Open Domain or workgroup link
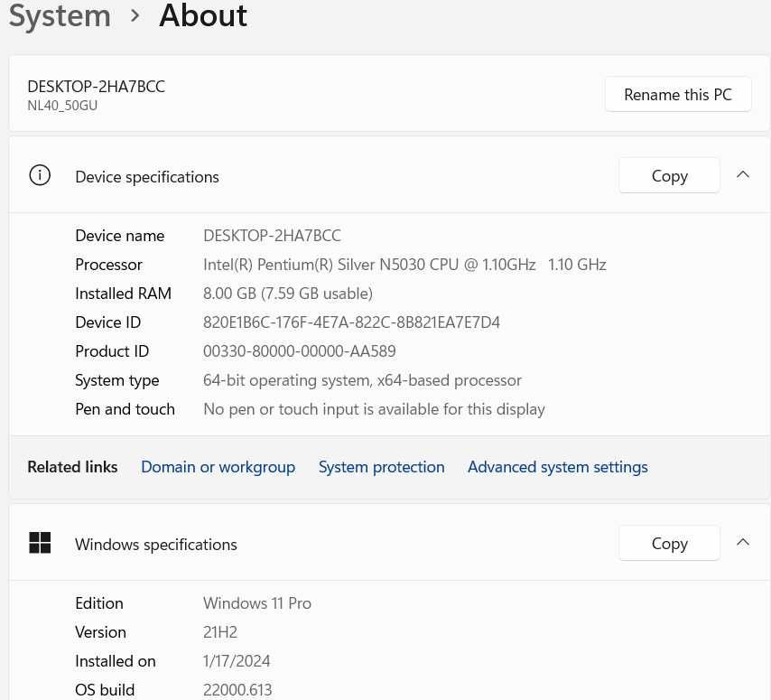 click(x=218, y=467)
